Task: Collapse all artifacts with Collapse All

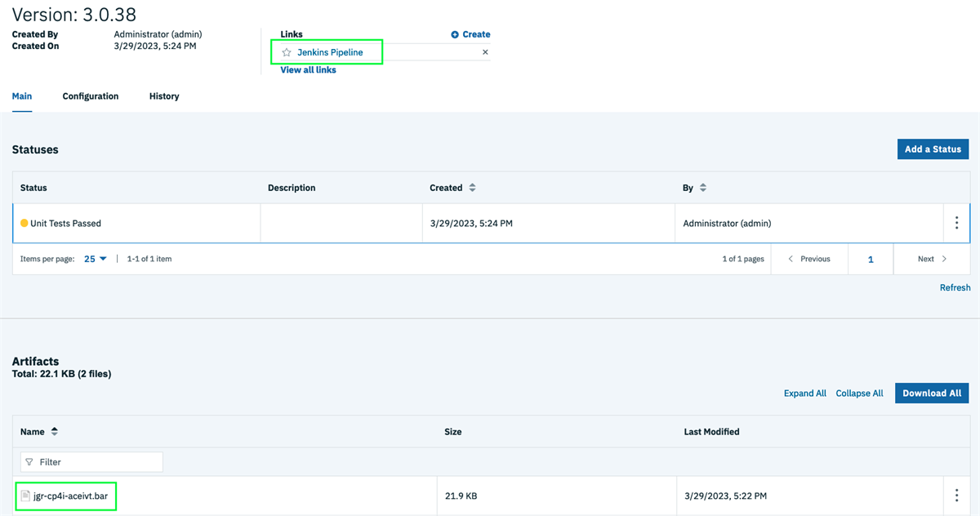Action: (859, 393)
